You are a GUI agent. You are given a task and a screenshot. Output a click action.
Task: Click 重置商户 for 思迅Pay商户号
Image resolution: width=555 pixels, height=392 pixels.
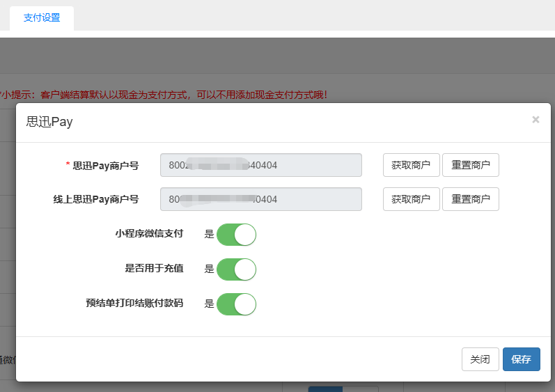click(x=471, y=165)
